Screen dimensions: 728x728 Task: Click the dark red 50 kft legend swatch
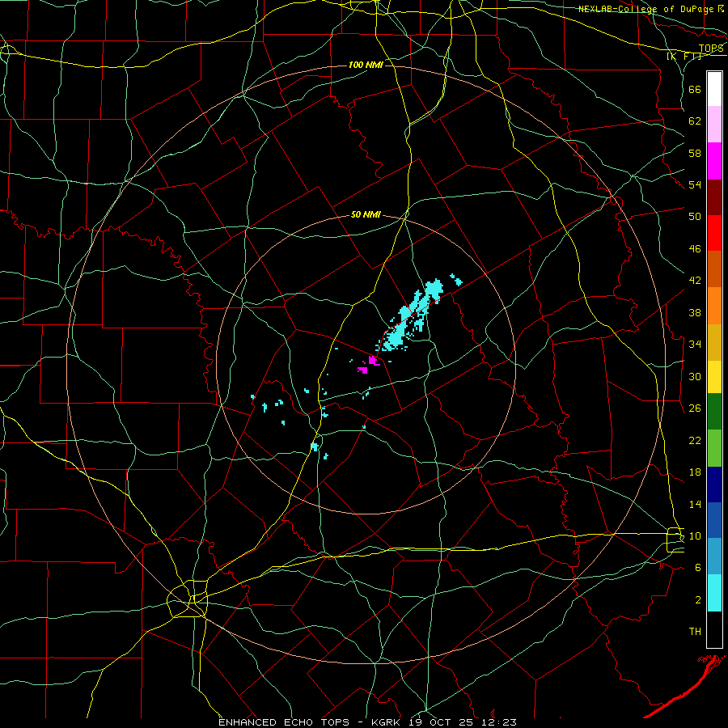(714, 197)
